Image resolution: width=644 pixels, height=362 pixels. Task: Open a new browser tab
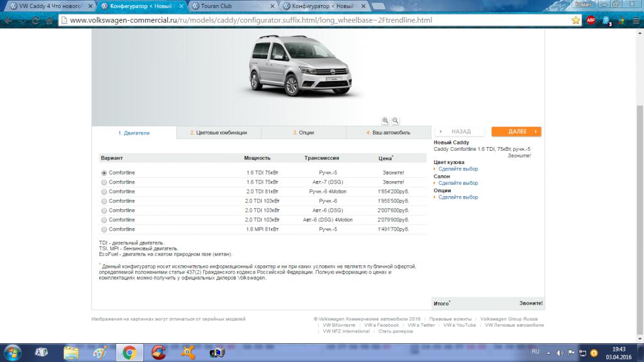coord(378,6)
